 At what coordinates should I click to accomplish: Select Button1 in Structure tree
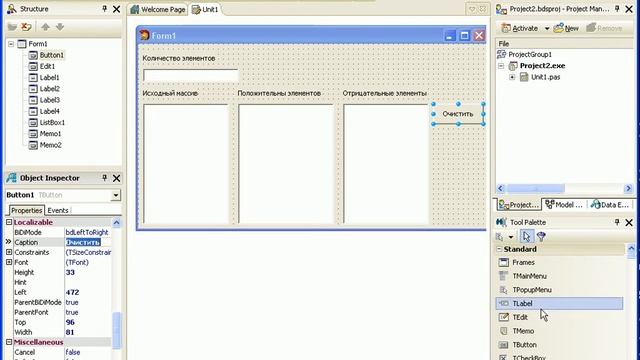pyautogui.click(x=51, y=55)
